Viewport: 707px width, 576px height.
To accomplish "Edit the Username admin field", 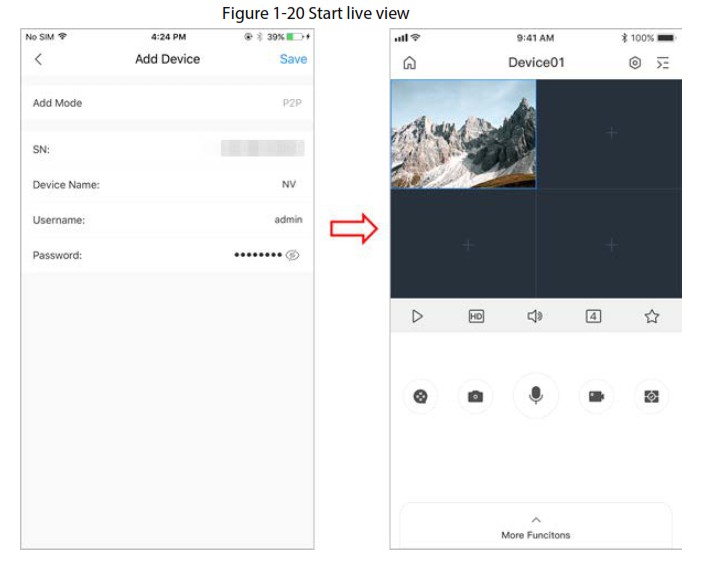I will pos(168,220).
